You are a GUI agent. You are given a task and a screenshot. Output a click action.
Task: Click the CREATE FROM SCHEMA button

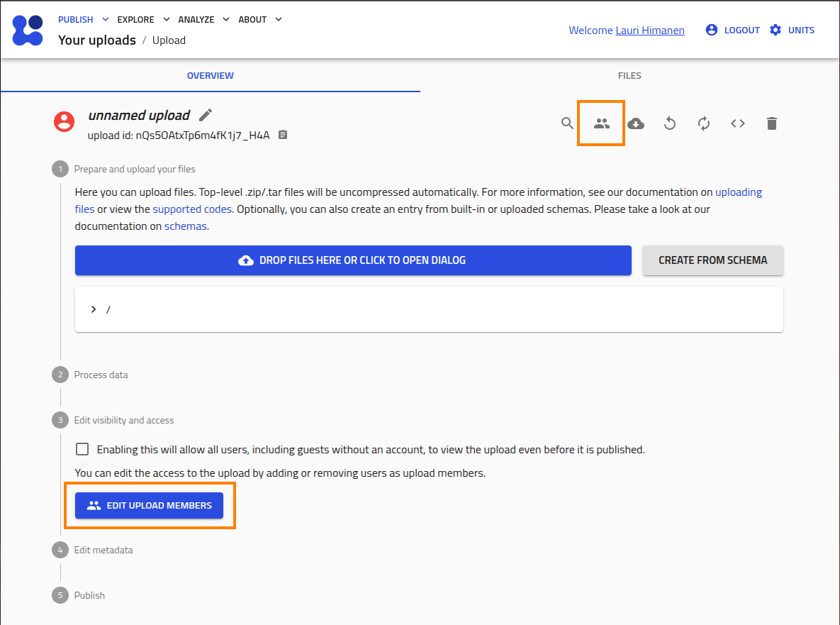(x=712, y=260)
